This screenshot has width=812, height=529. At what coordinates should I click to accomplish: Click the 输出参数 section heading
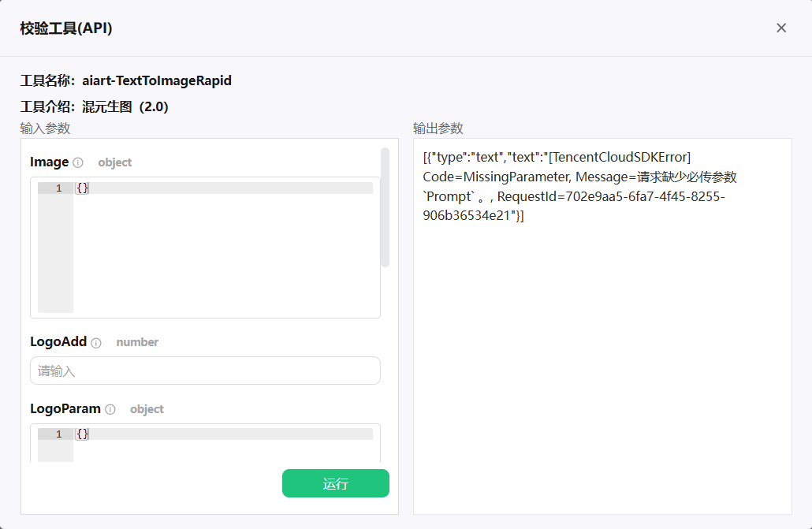pos(438,129)
